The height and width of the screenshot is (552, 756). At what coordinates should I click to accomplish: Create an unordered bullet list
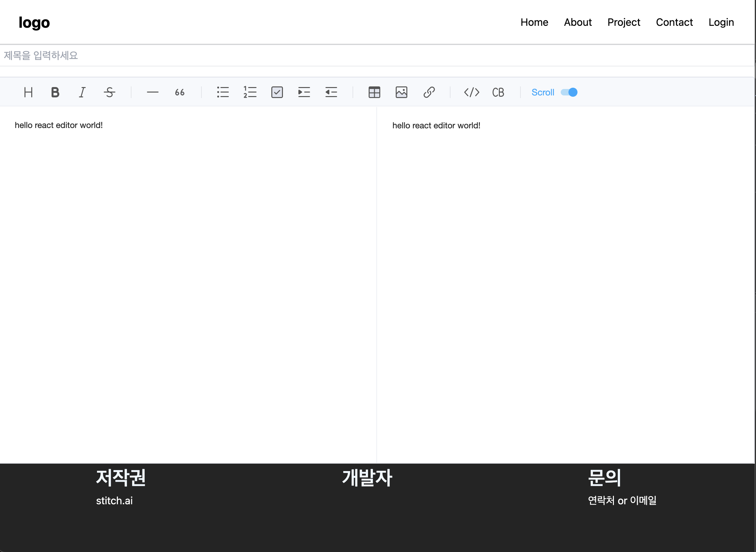point(223,92)
